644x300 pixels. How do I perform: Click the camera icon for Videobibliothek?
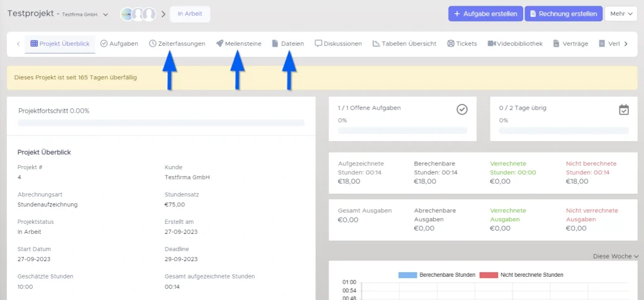[x=492, y=44]
